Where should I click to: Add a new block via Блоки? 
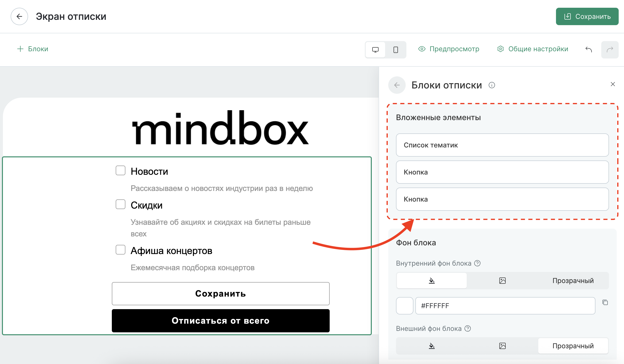(32, 49)
